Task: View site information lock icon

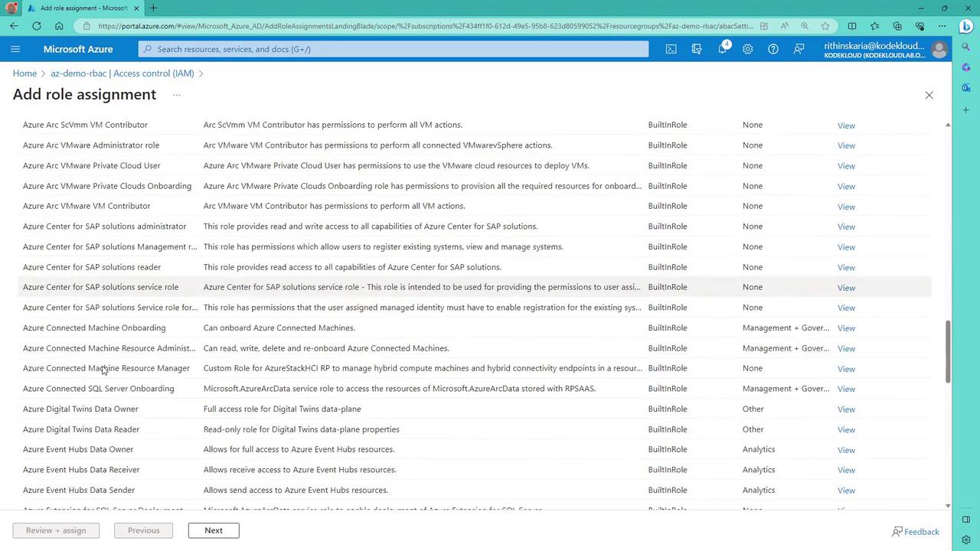Action: [88, 26]
